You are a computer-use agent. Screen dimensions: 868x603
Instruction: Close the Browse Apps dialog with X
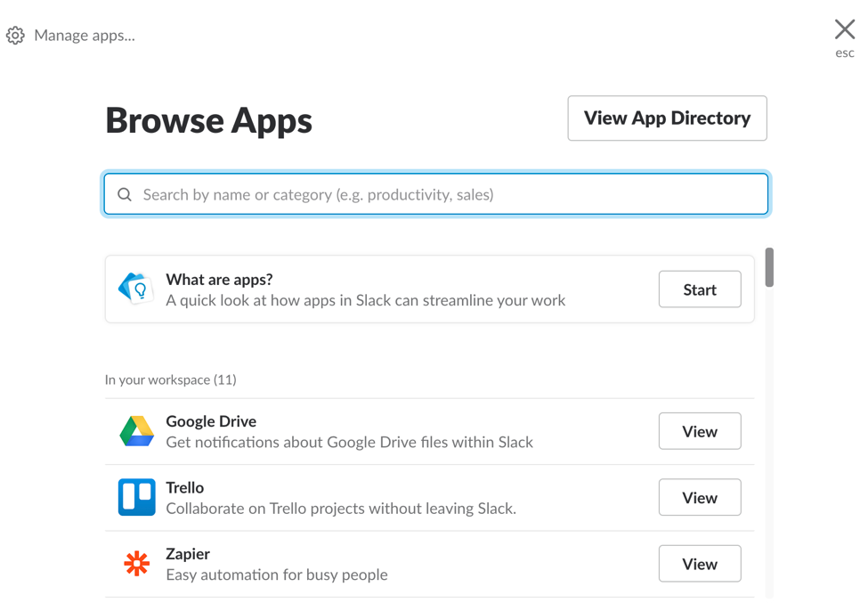pos(844,29)
